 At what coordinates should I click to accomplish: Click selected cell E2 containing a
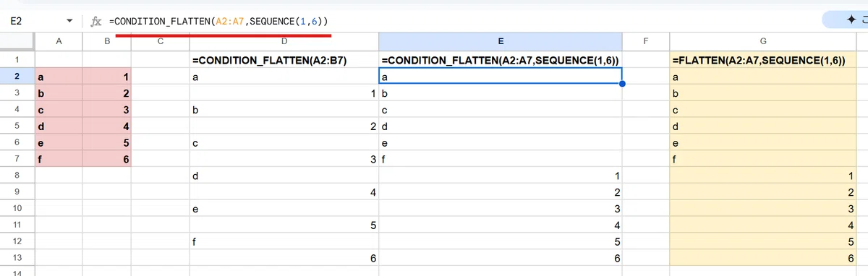[500, 77]
